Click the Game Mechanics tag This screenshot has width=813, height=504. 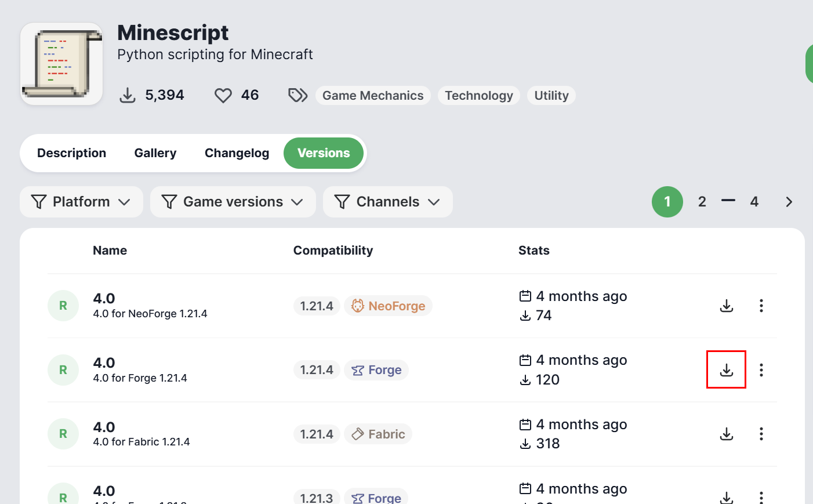pyautogui.click(x=373, y=96)
